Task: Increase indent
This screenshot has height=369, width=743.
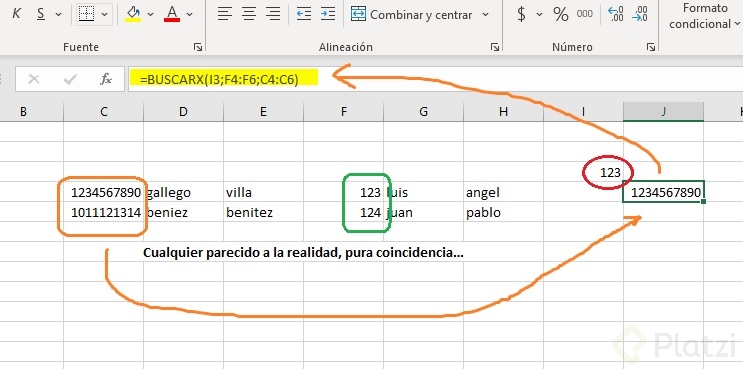Action: [328, 14]
